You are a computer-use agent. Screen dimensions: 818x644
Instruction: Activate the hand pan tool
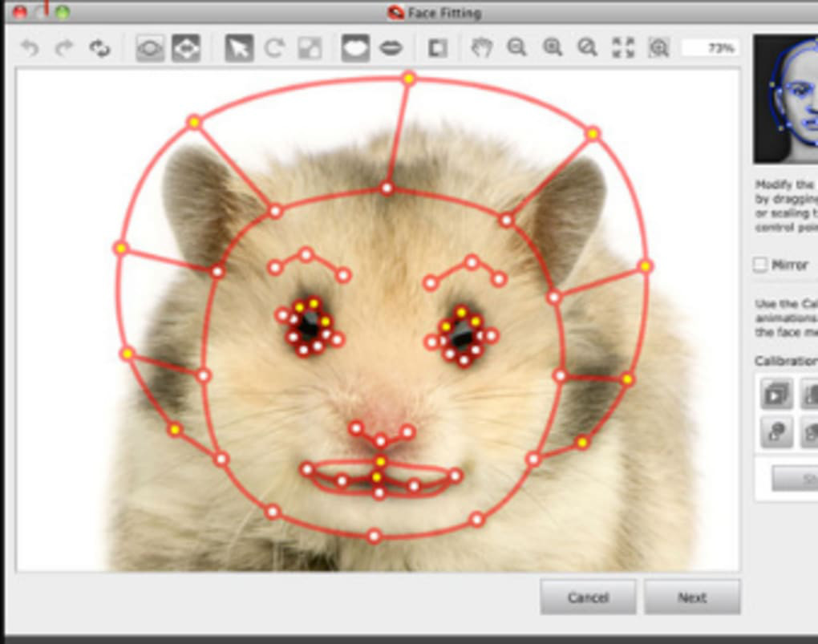[481, 48]
